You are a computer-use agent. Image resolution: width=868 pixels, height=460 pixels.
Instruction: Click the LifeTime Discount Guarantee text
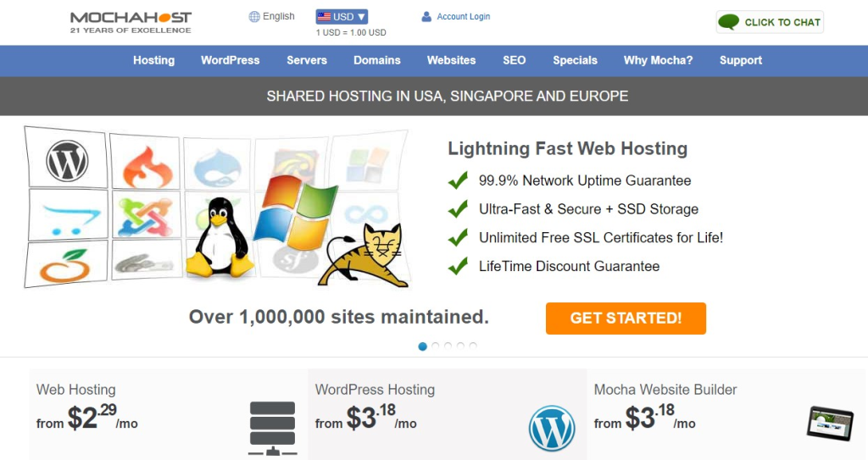569,266
